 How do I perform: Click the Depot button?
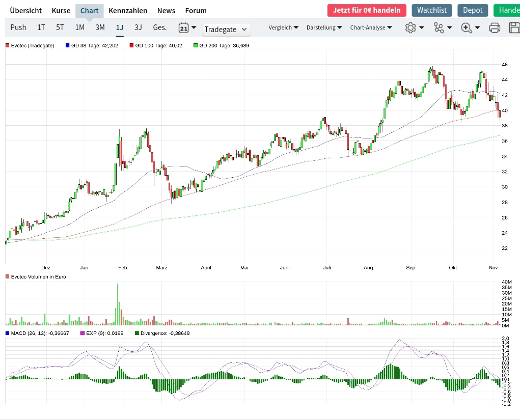pyautogui.click(x=473, y=10)
